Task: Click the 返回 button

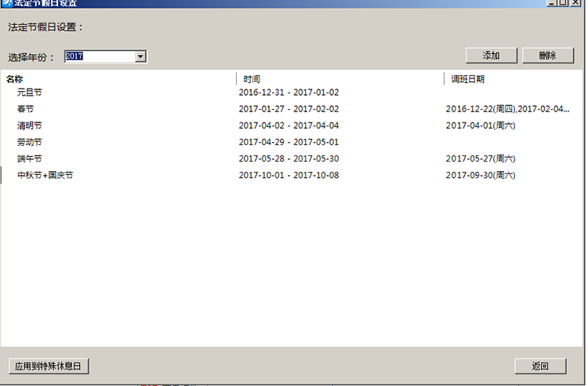Action: [539, 366]
